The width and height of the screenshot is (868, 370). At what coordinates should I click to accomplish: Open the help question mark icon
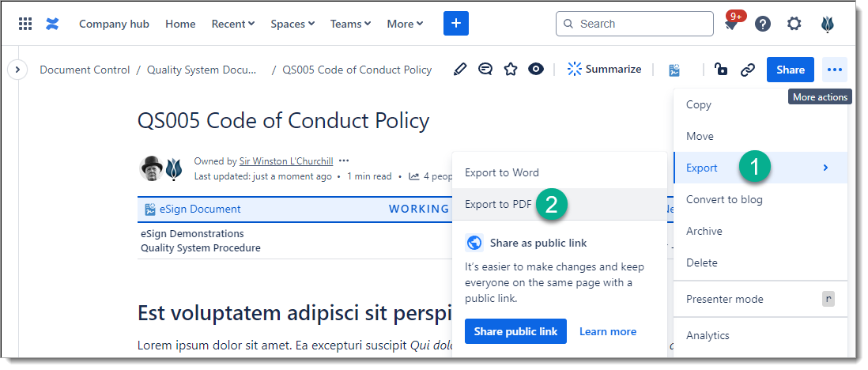tap(763, 24)
